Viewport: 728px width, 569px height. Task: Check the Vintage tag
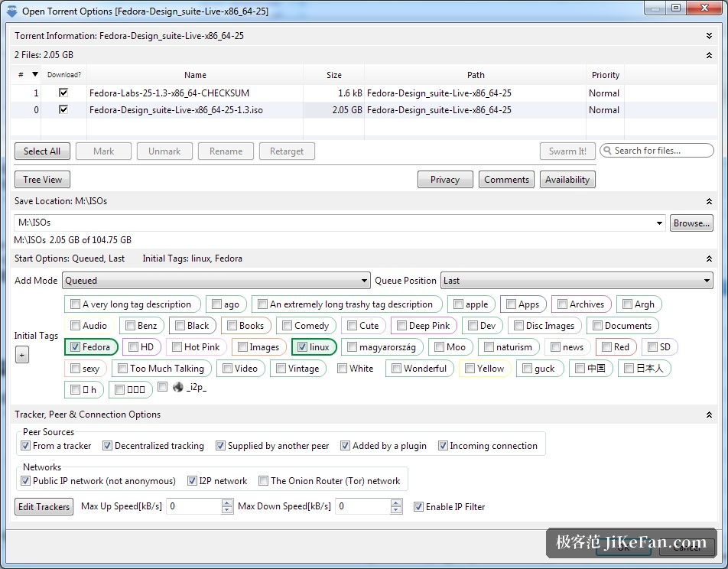281,369
